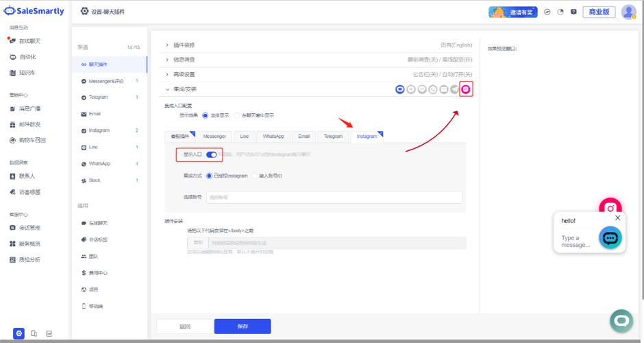Click the 复制 copy button for install code
644x343 pixels.
pyautogui.click(x=198, y=243)
